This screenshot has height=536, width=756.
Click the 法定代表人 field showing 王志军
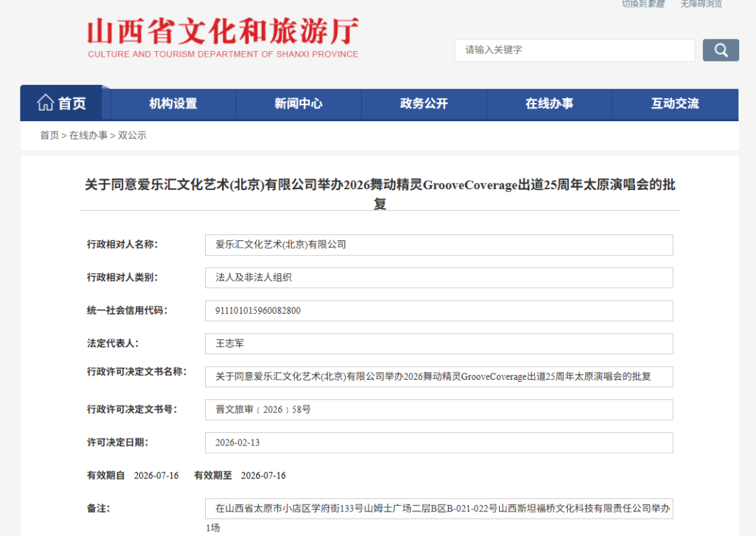tap(438, 343)
